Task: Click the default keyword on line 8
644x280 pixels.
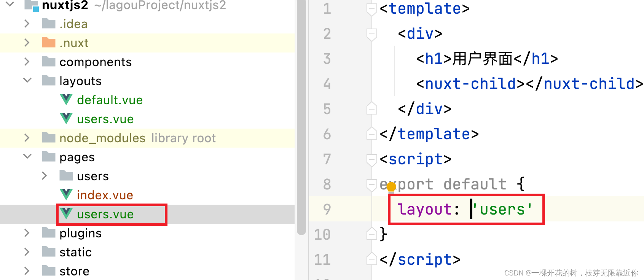Action: point(475,184)
